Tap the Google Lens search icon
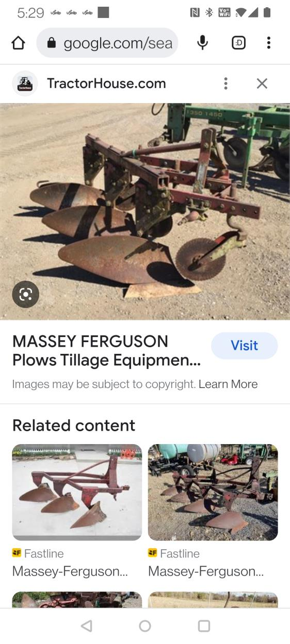This screenshot has height=644, width=290. [26, 294]
